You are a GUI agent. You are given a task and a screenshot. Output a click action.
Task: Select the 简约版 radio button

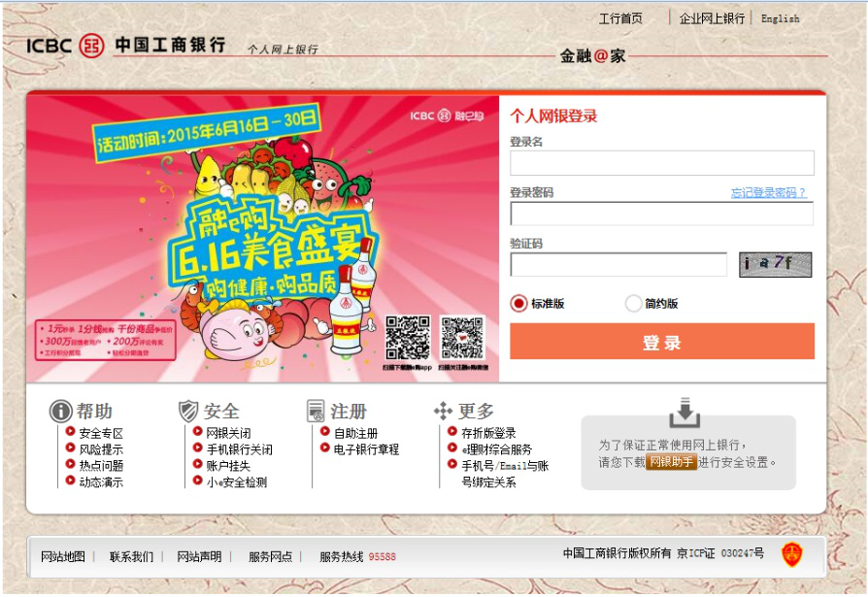click(633, 303)
